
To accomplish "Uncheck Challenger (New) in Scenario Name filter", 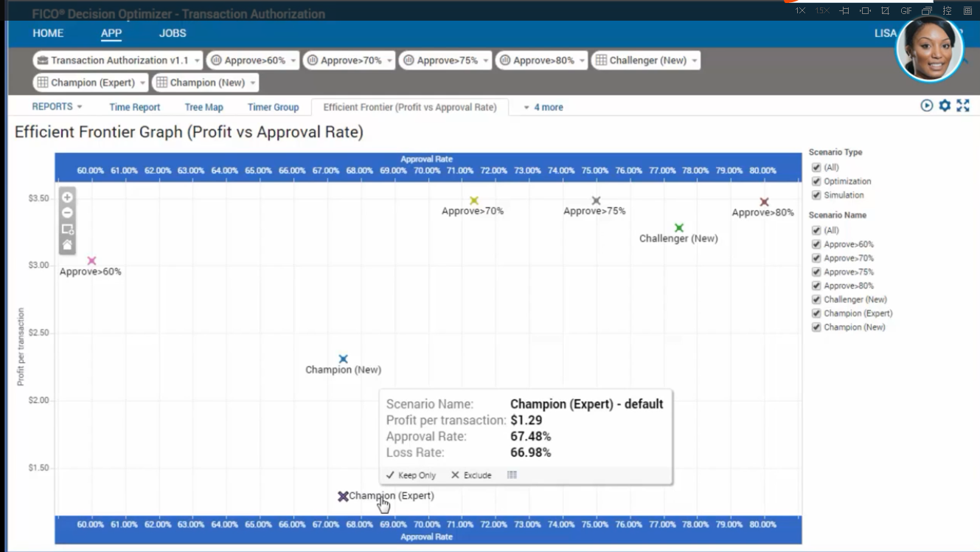I will tap(816, 300).
